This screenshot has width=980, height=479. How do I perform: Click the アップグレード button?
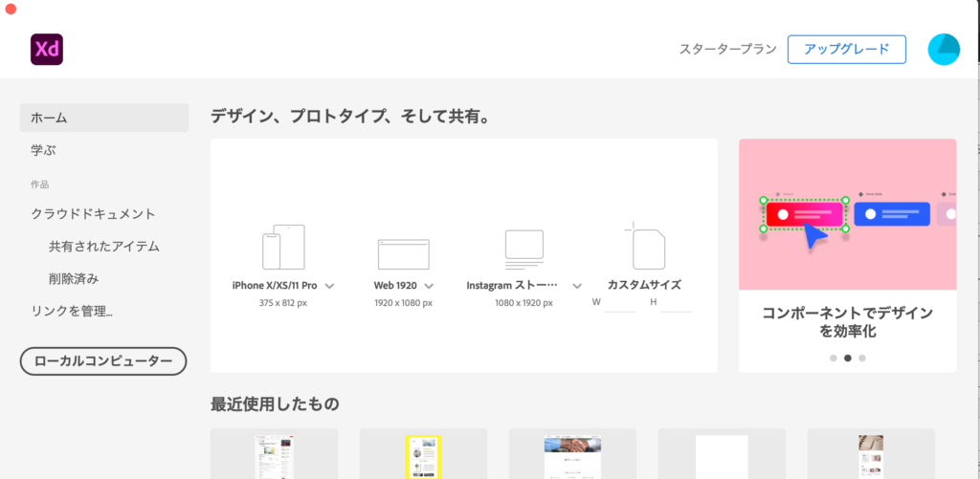[846, 50]
